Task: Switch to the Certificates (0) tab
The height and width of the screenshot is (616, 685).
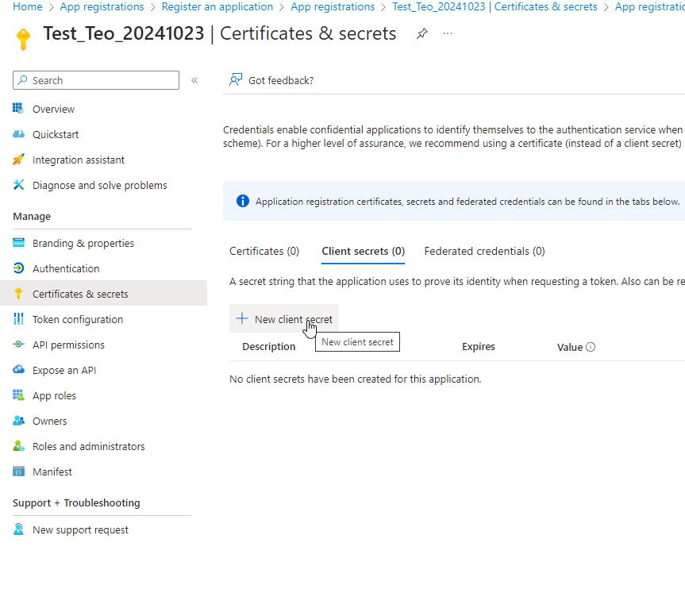Action: (264, 251)
